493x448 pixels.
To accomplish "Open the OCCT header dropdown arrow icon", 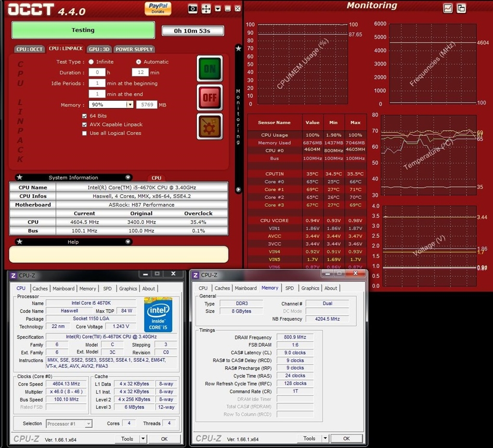I will pos(218,9).
